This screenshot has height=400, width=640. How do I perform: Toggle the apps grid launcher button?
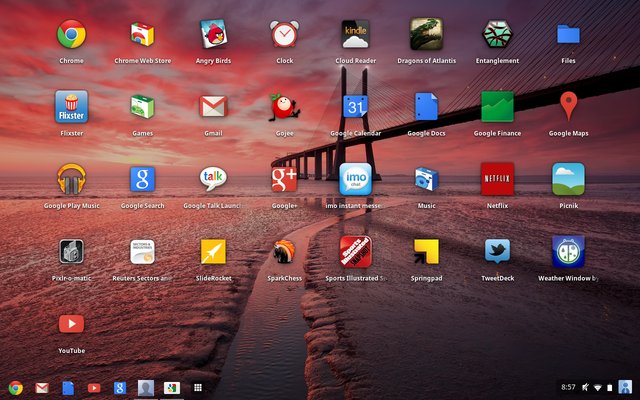tap(198, 388)
